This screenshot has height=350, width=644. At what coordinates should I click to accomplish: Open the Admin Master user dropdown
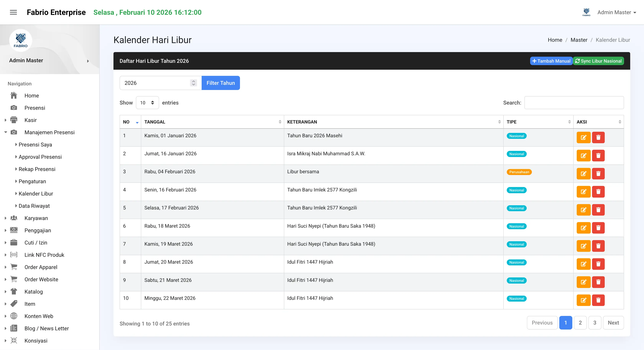coord(617,12)
